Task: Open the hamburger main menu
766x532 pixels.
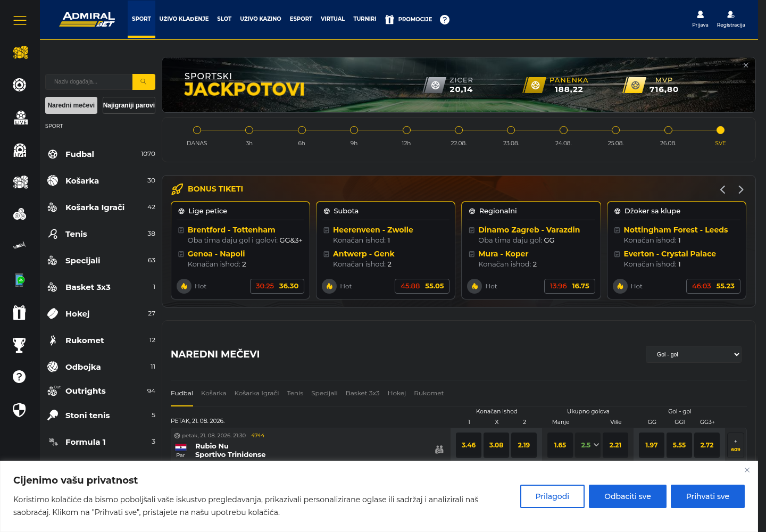Action: [20, 20]
